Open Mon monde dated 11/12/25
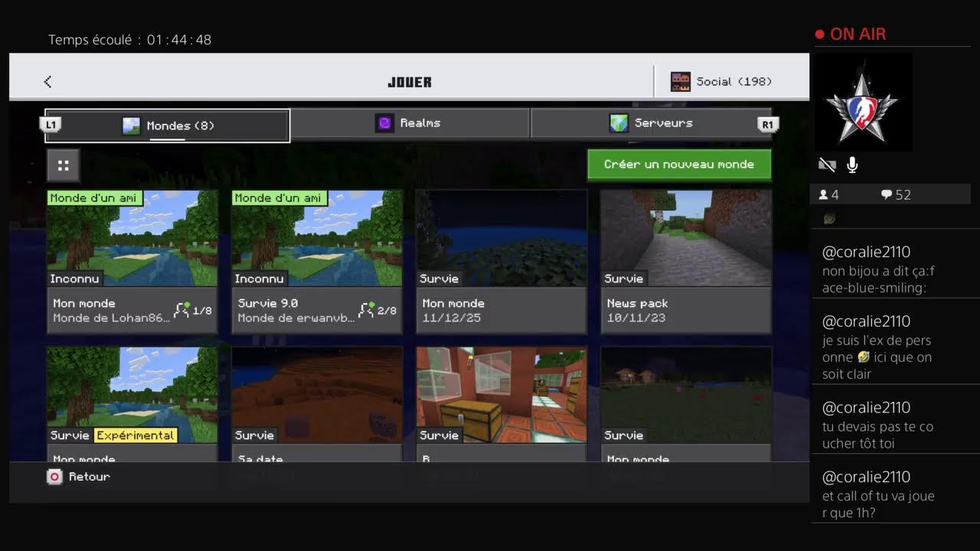 501,262
